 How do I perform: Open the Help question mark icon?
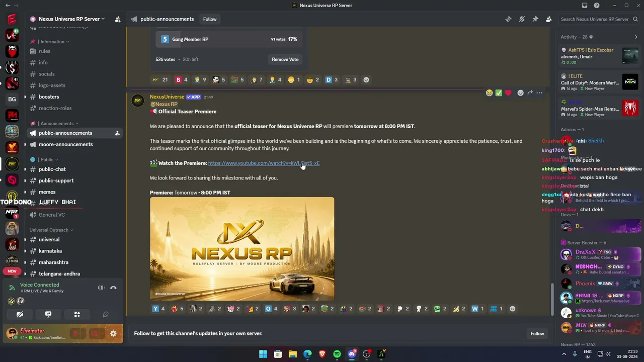click(x=597, y=6)
